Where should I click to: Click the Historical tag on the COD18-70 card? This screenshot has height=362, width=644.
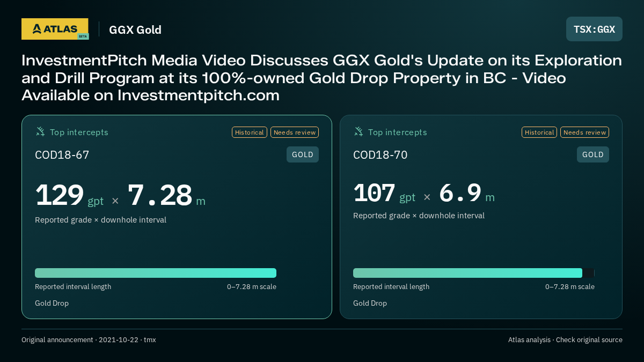[x=539, y=132]
